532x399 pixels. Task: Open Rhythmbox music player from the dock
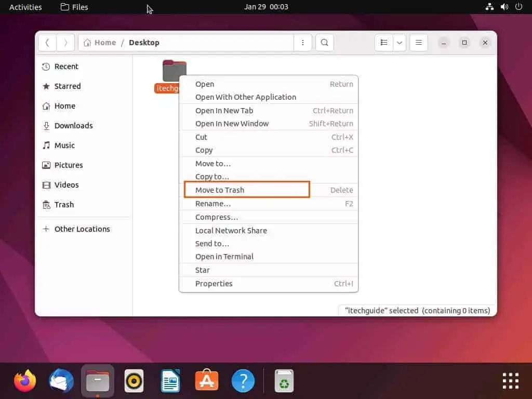[134, 380]
